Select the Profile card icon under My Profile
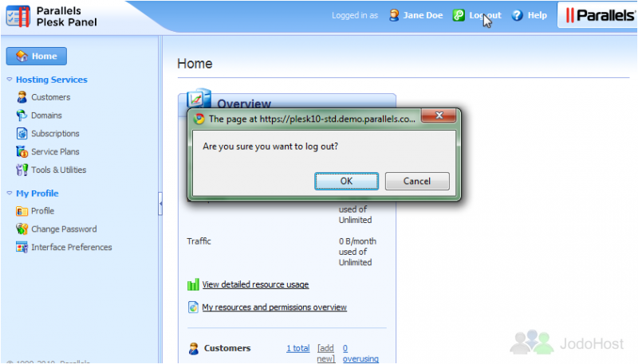This screenshot has width=638, height=364. (22, 211)
